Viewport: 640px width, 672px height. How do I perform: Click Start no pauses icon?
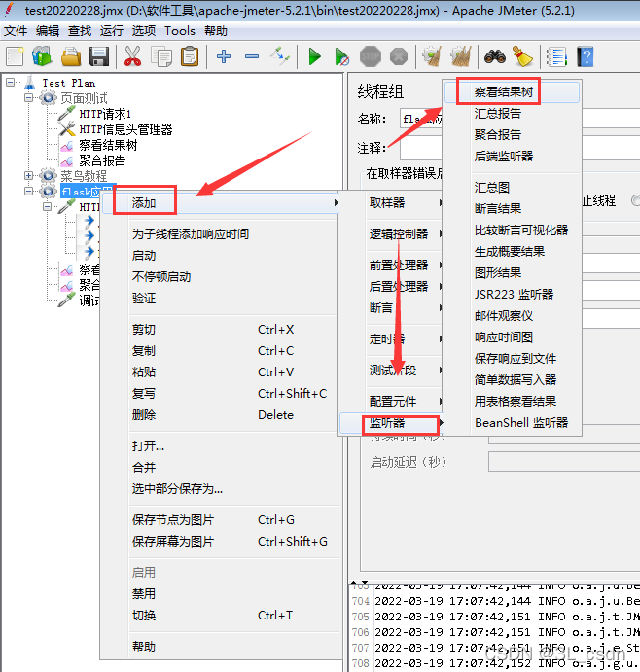[x=341, y=56]
